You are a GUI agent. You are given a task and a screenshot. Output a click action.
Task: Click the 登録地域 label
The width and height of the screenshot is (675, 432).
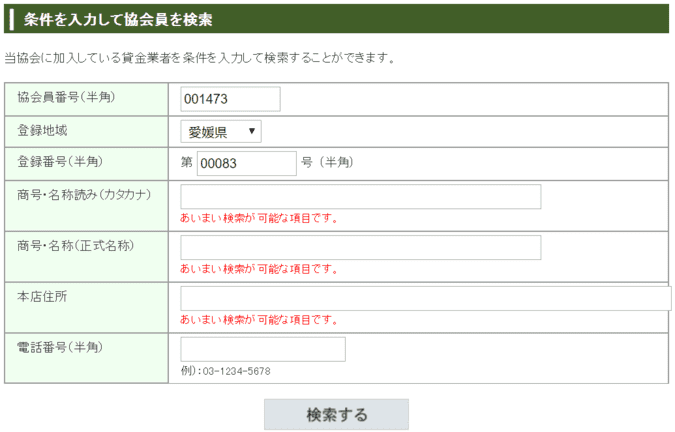pyautogui.click(x=42, y=130)
